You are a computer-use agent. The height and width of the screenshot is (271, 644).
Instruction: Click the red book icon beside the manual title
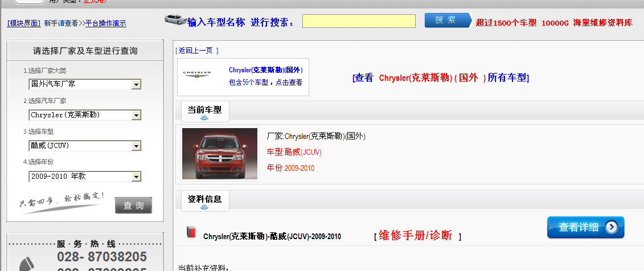(191, 232)
